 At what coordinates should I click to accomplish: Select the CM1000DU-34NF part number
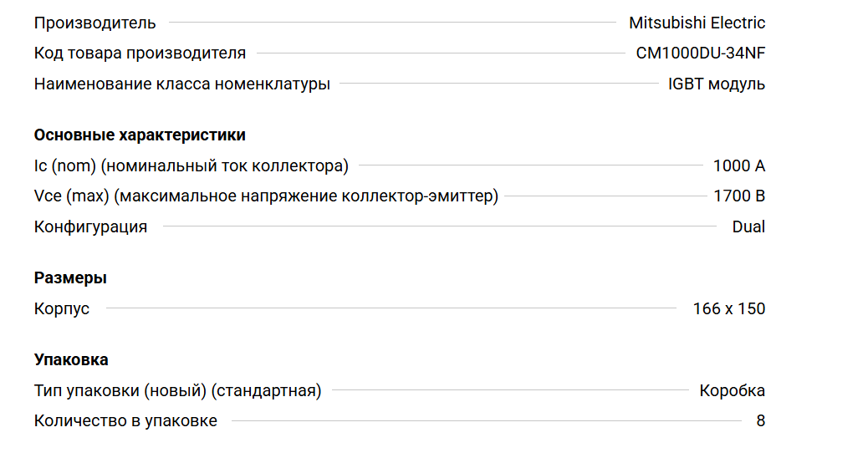point(700,53)
